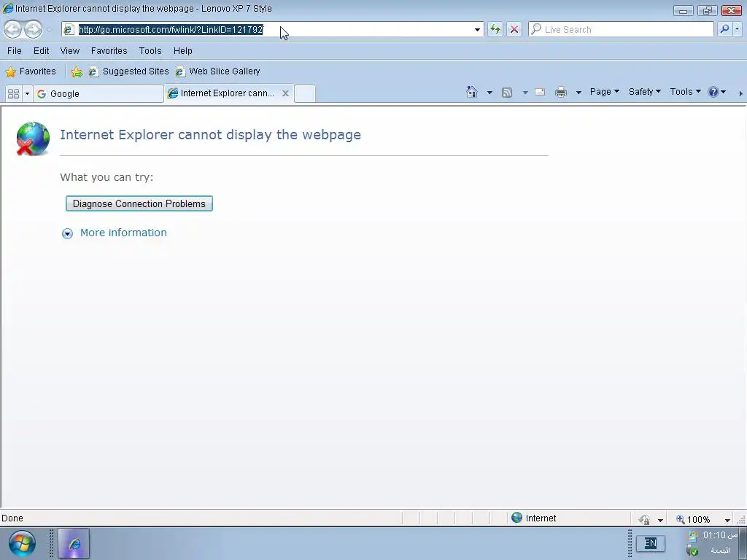Viewport: 747px width, 560px height.
Task: Click the Protected Mode status icon
Action: coord(644,519)
